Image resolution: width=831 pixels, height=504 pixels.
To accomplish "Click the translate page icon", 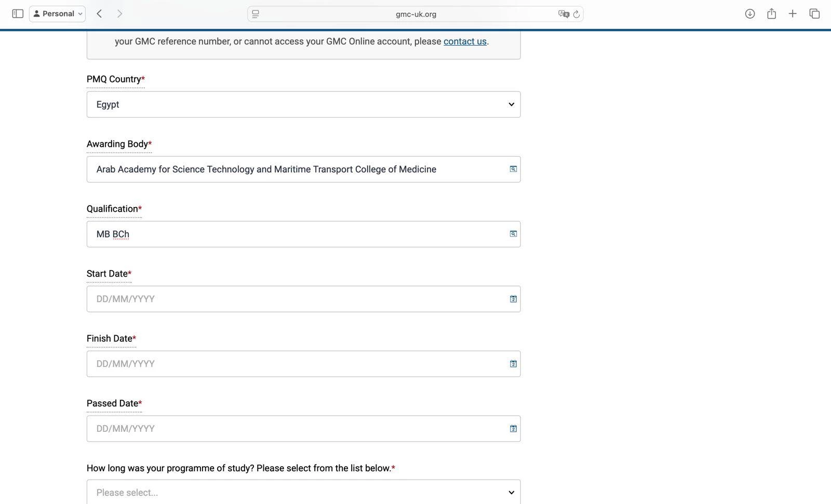I will tap(563, 14).
